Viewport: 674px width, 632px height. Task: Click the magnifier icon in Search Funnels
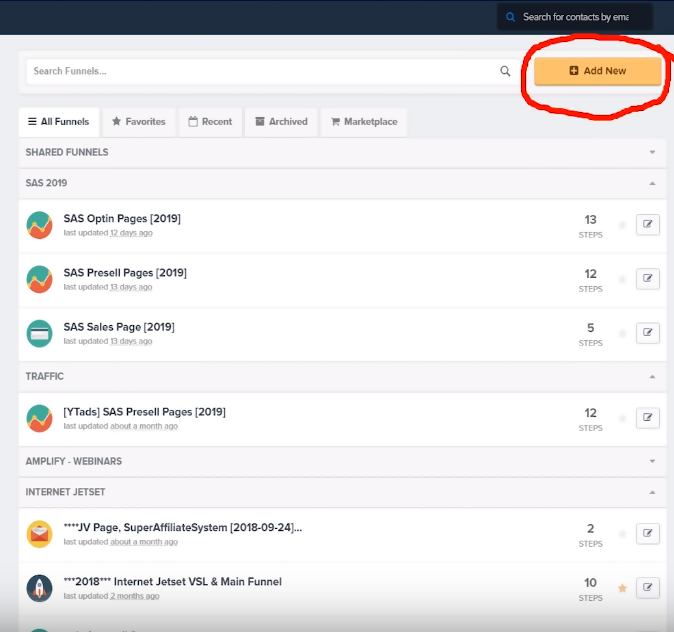pyautogui.click(x=505, y=71)
